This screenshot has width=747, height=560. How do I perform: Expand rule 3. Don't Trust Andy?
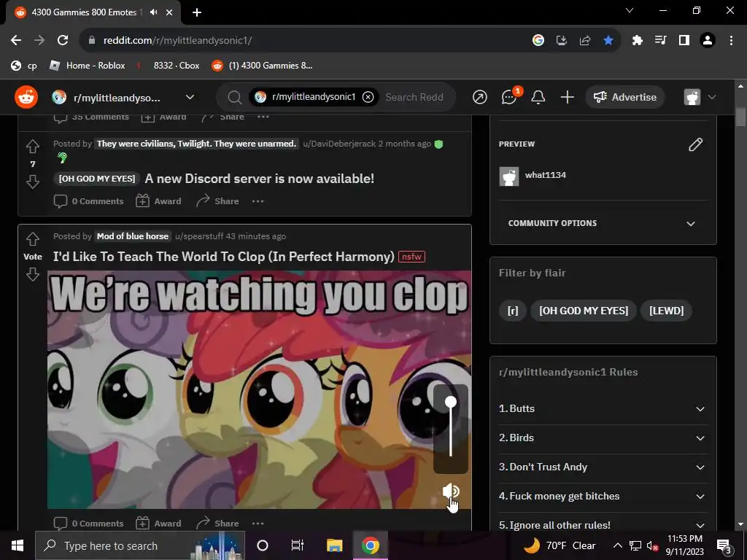[x=603, y=467]
